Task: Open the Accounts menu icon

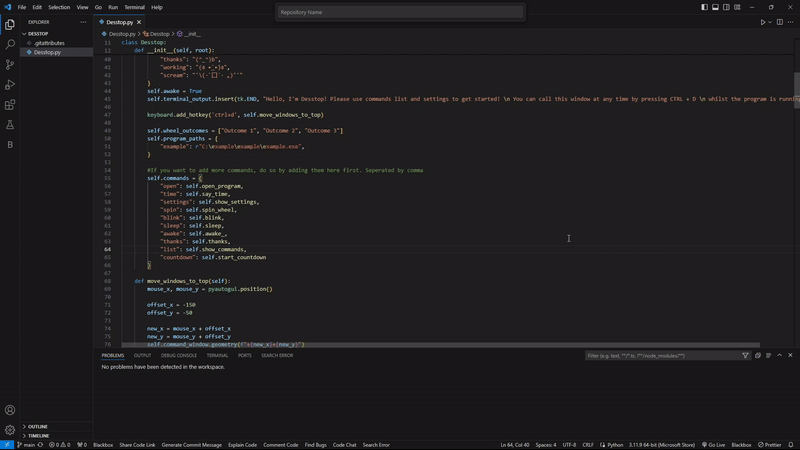Action: 10,410
